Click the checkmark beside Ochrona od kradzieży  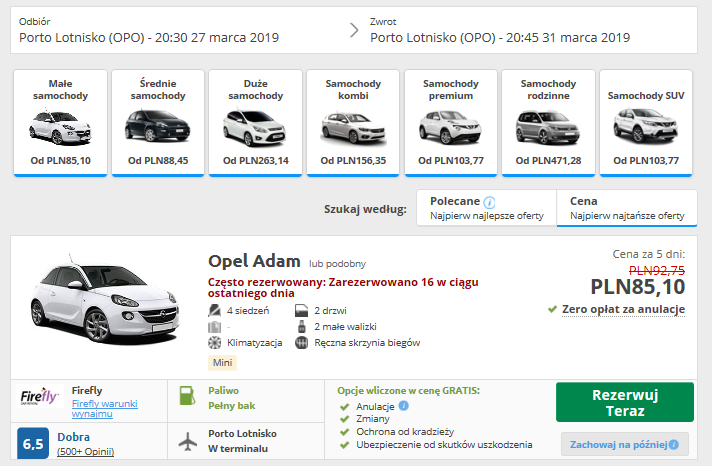click(345, 431)
